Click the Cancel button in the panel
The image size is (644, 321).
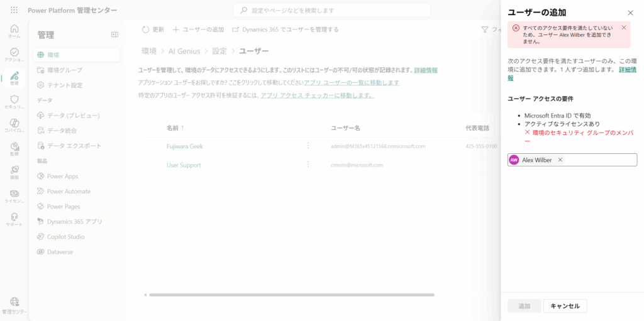[x=565, y=306]
